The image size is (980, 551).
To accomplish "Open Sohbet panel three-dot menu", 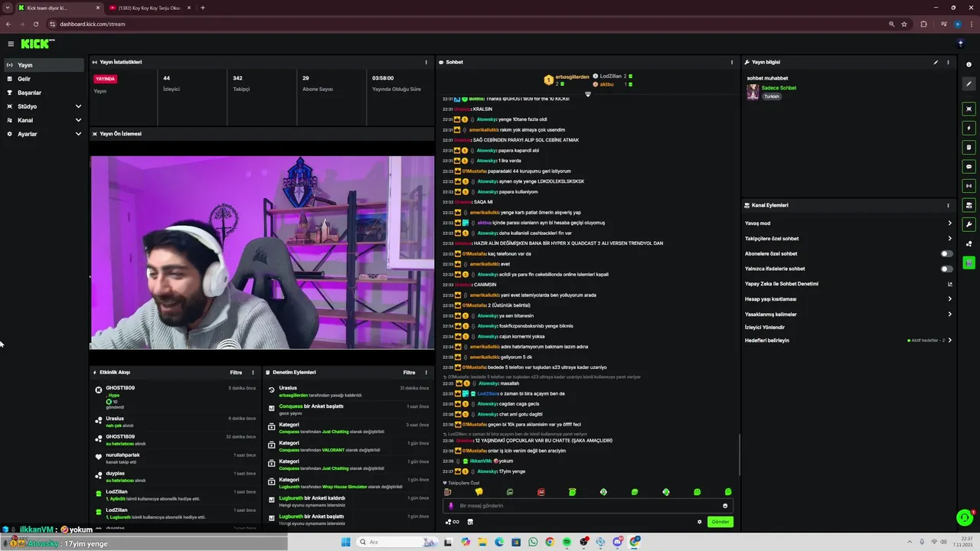I will pyautogui.click(x=733, y=62).
